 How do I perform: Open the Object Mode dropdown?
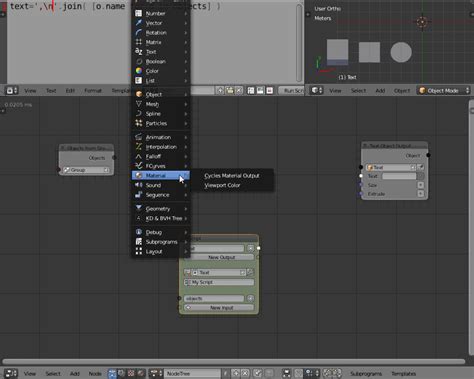444,90
